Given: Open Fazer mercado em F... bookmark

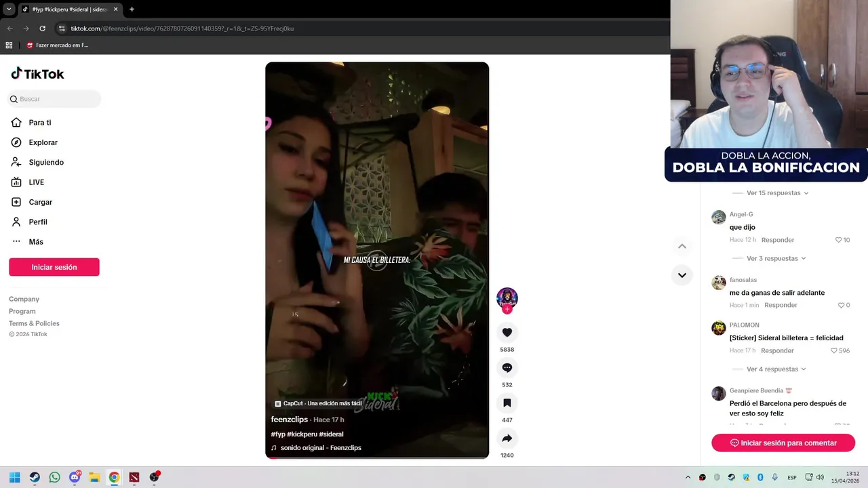Looking at the screenshot, I should click(57, 45).
